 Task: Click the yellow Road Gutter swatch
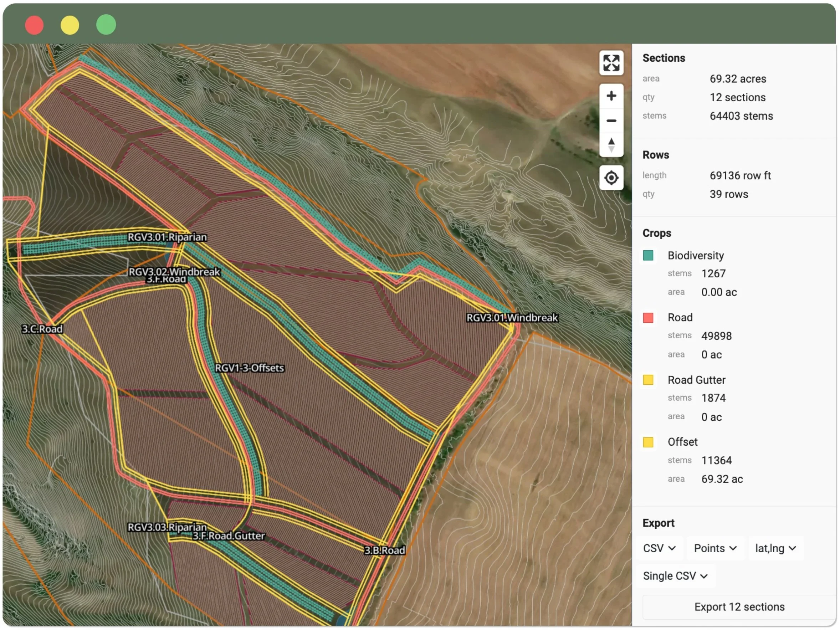click(x=648, y=380)
